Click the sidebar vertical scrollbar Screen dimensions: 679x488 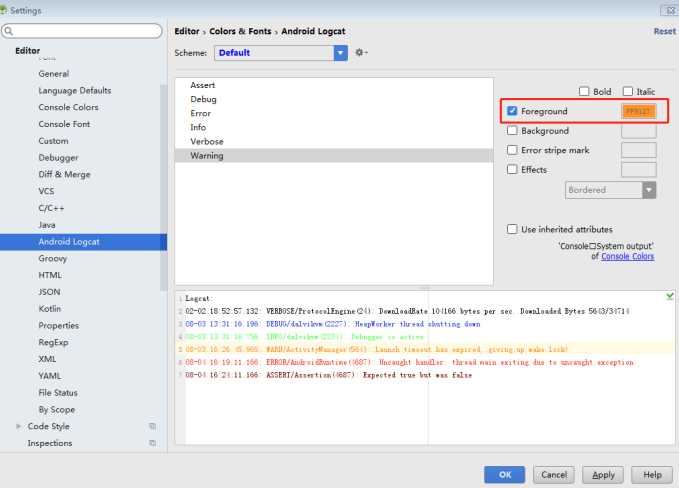coord(163,186)
